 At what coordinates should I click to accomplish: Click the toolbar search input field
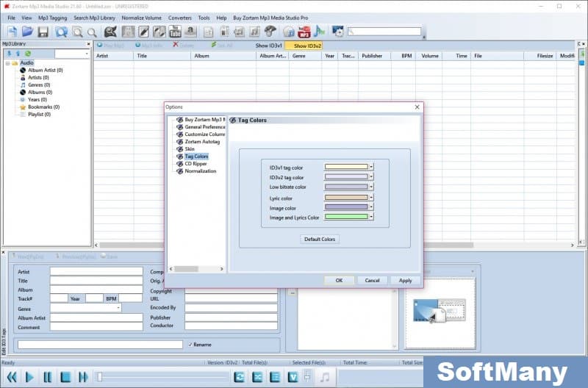[x=384, y=32]
